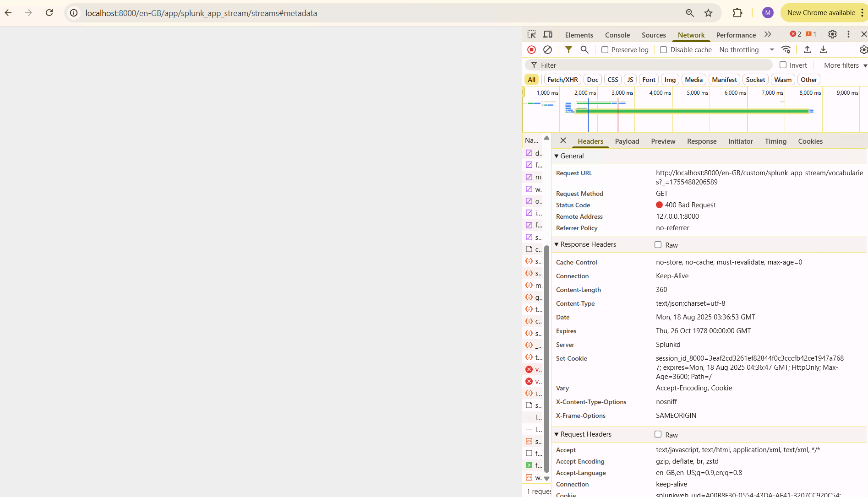The image size is (868, 497).
Task: Open network conditions wifi icon
Action: [x=786, y=49]
